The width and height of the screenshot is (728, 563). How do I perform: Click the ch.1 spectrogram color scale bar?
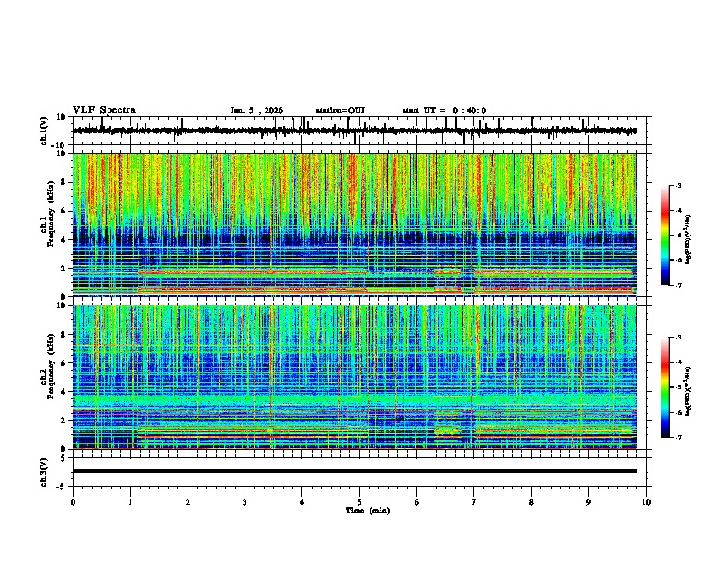click(665, 236)
